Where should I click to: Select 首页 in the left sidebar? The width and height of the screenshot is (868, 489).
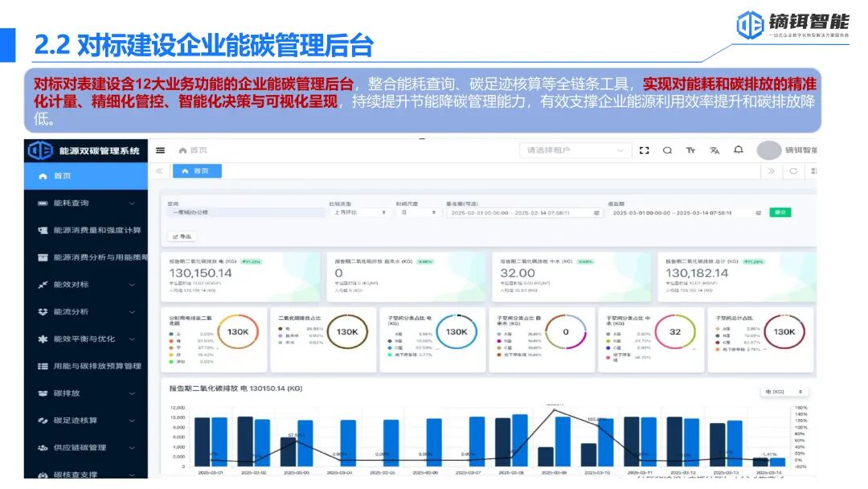[x=63, y=175]
